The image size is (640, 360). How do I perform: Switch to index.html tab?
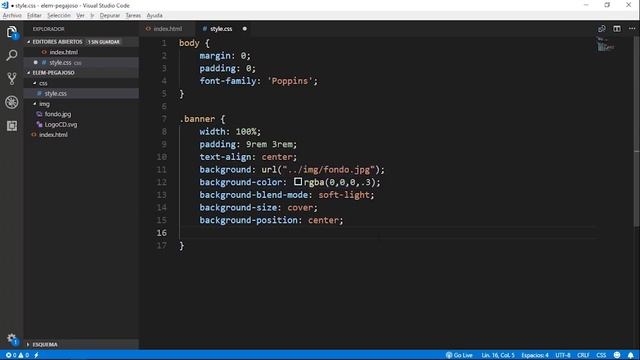point(167,29)
